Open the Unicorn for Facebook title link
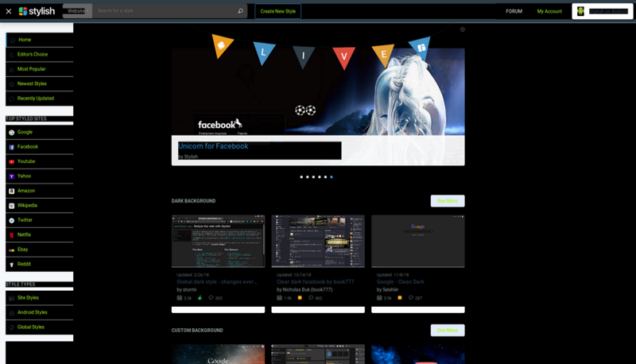636x364 pixels. click(213, 146)
